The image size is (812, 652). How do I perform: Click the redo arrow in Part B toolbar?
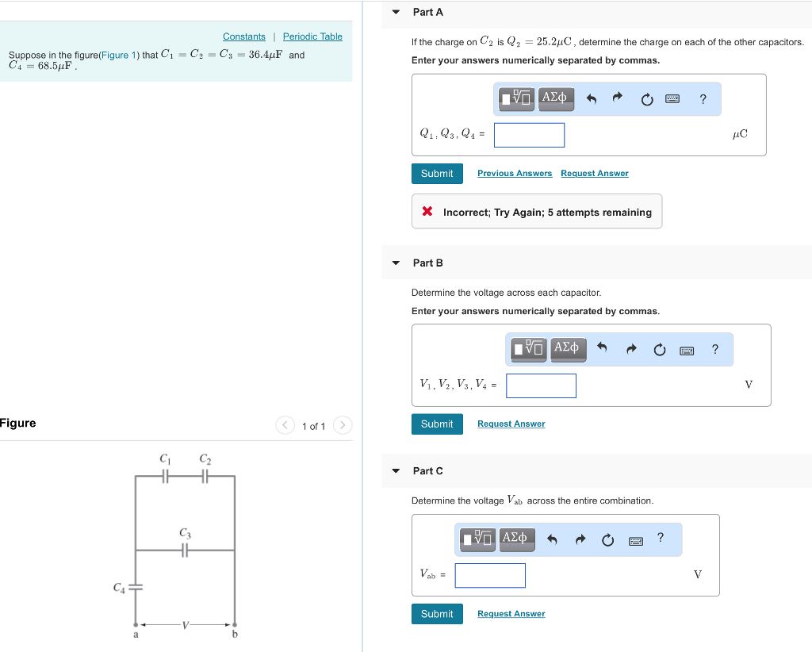pos(630,348)
